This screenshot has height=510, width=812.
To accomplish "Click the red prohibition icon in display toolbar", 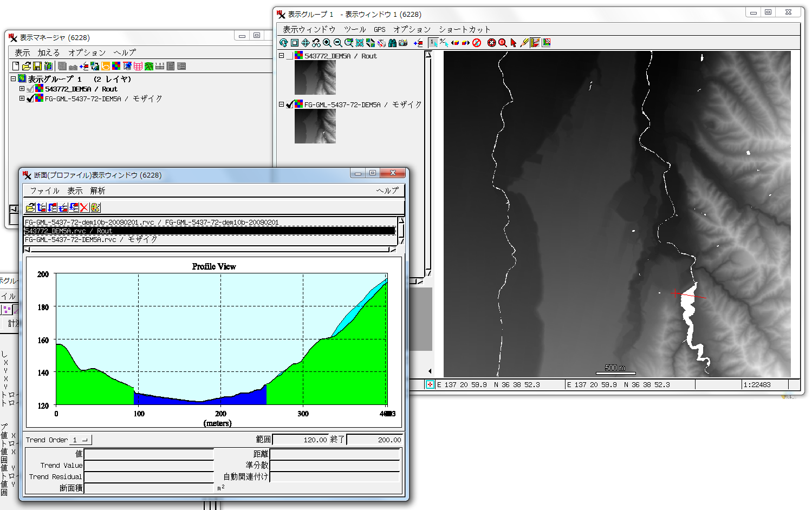I will (x=477, y=43).
